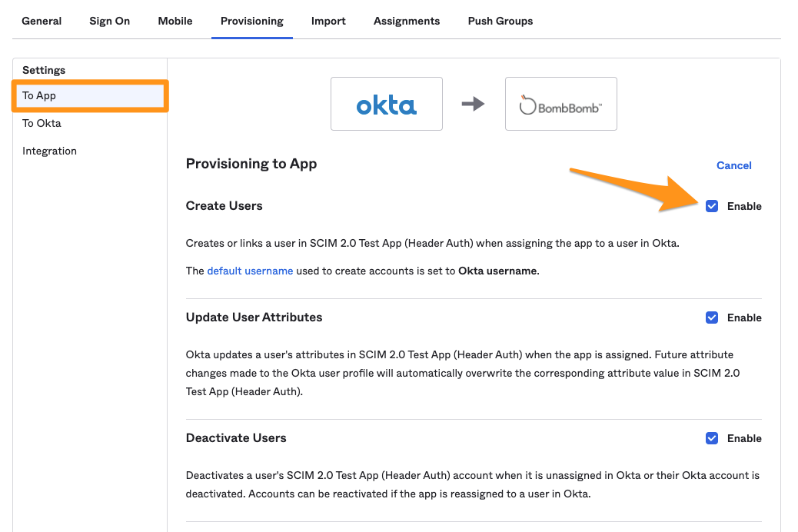The image size is (798, 532).
Task: Select the Push Groups tab
Action: (x=500, y=21)
